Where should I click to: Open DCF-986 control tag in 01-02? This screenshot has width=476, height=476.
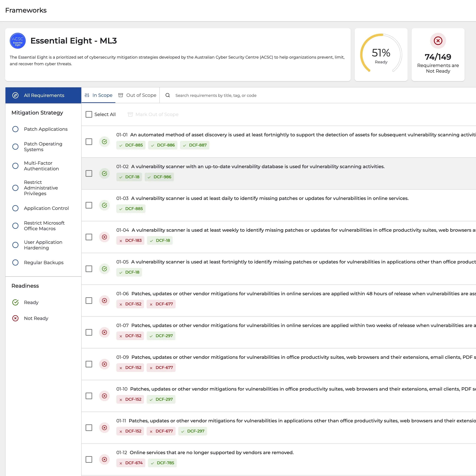[159, 177]
